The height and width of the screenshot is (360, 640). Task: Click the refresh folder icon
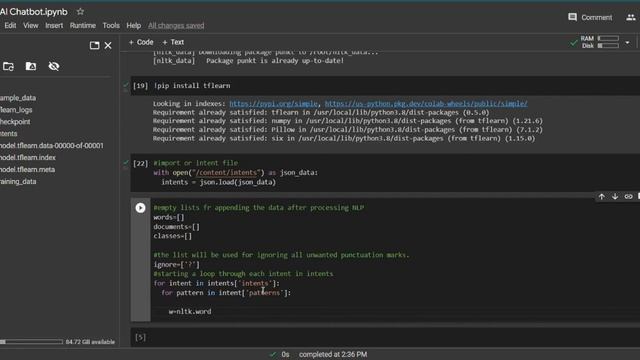[8, 66]
